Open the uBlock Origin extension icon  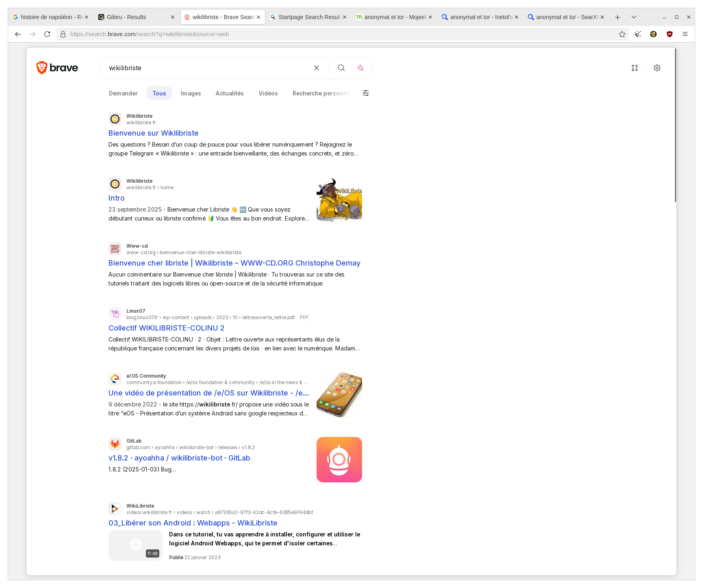670,34
